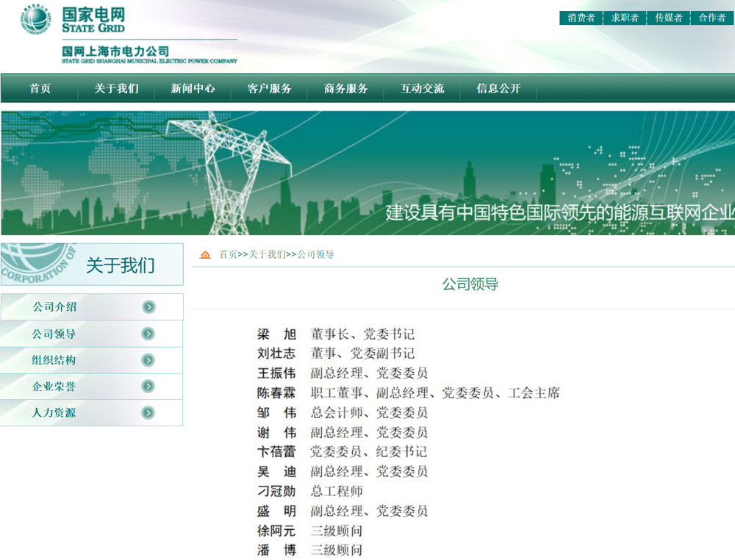The width and height of the screenshot is (735, 560).
Task: Open 信息公开 navigation item
Action: [x=498, y=89]
